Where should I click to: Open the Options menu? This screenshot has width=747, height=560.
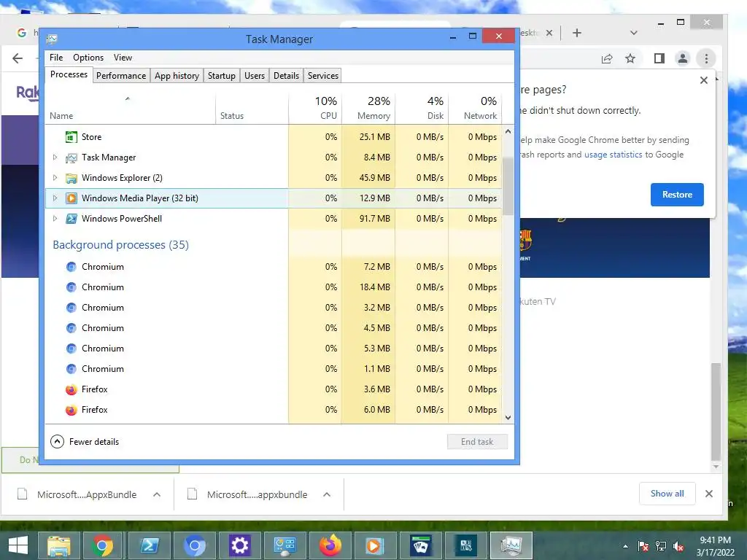pyautogui.click(x=88, y=58)
